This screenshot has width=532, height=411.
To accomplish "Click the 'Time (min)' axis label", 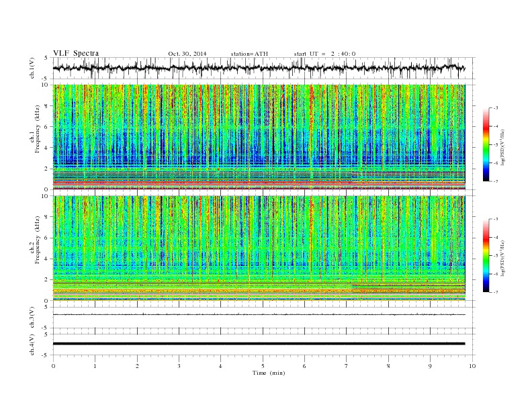I will 269,373.
